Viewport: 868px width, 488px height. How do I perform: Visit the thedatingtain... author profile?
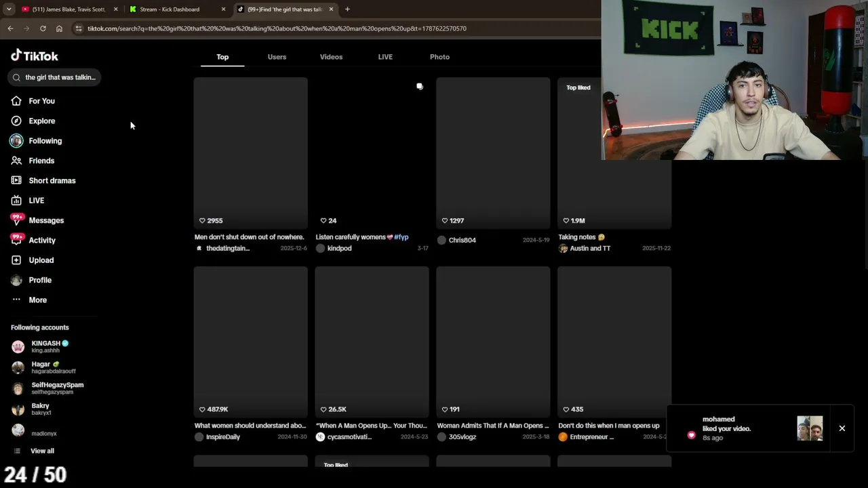228,248
